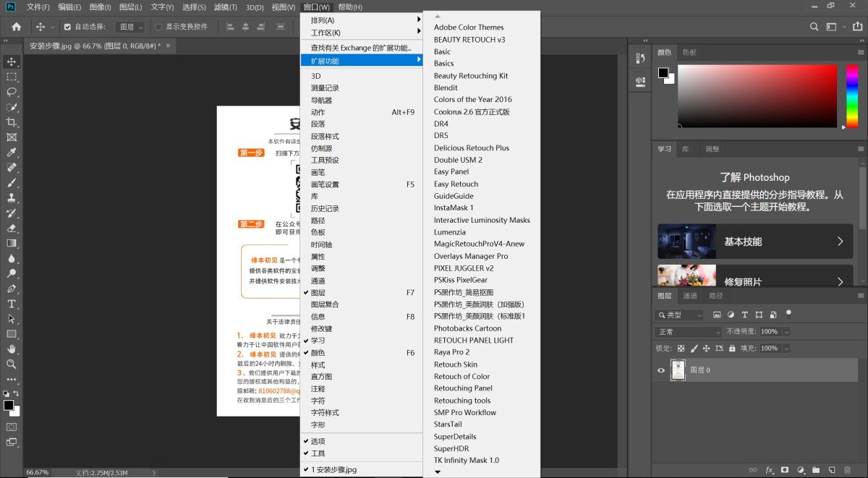The height and width of the screenshot is (478, 868).
Task: Open the 基本技能 tutorial chevron
Action: (841, 242)
